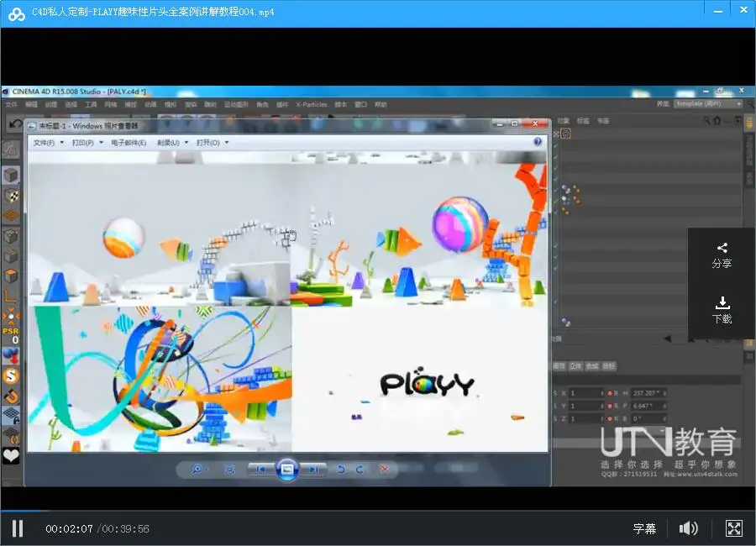
Task: Click the PSR 0 reset icon
Action: point(11,335)
